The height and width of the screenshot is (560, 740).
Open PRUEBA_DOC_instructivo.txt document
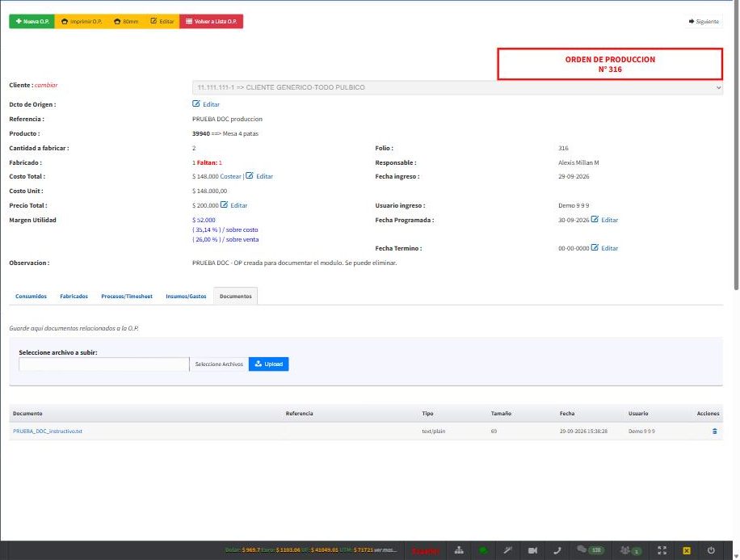(x=48, y=431)
